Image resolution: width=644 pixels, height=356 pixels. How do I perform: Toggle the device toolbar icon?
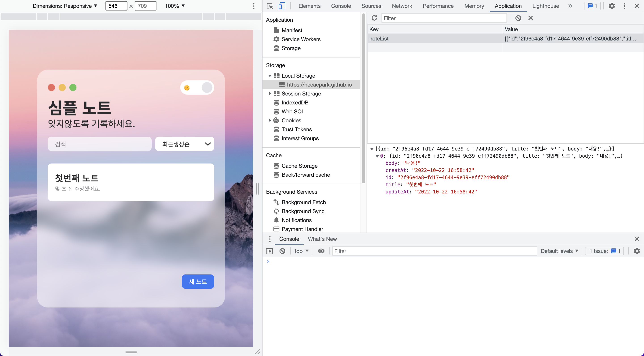[x=282, y=6]
